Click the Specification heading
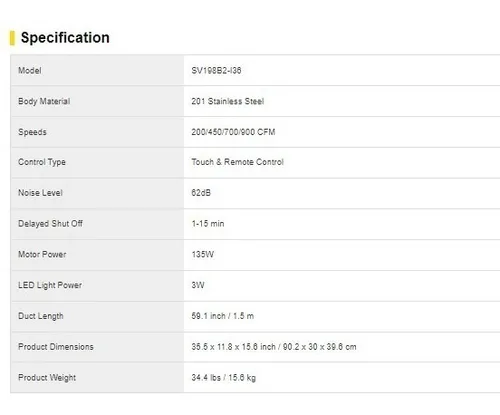This screenshot has height=415, width=500. pos(65,38)
